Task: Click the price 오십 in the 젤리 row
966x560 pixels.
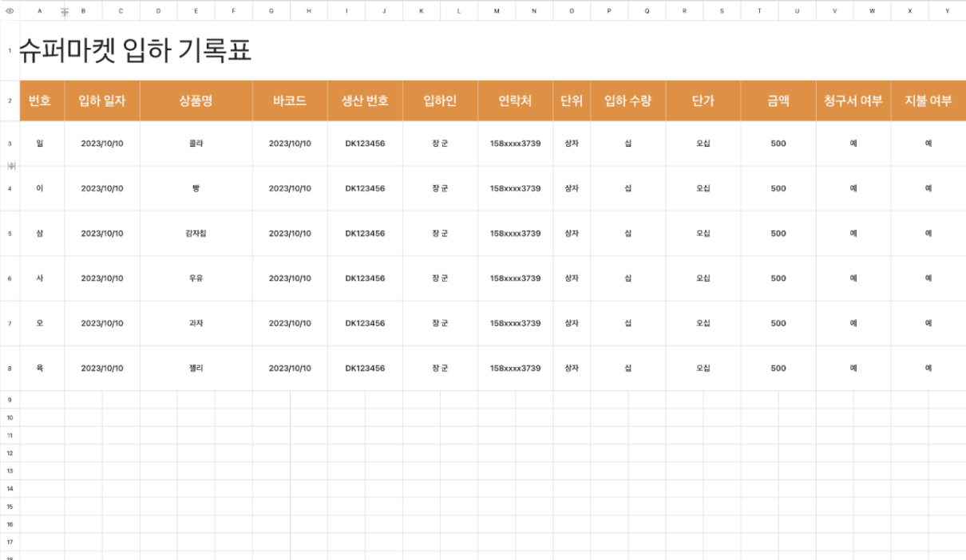Action: click(x=703, y=369)
